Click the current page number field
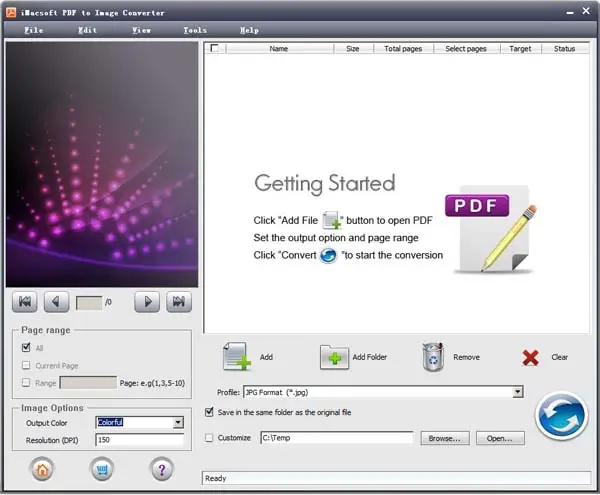600x495 pixels. pos(89,302)
